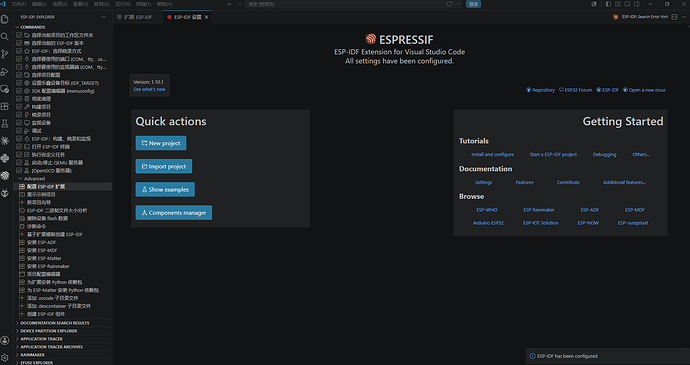
Task: Open the Remote Explorer view
Action: coord(5,89)
